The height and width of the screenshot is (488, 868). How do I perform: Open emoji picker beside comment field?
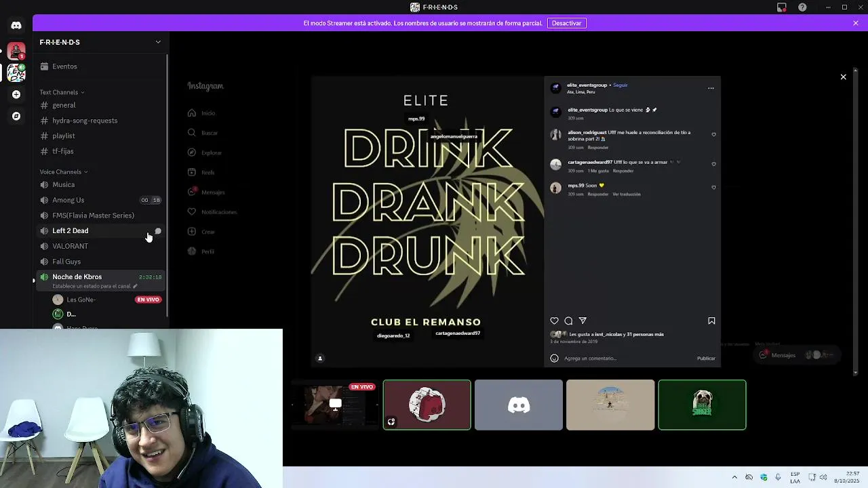(554, 358)
